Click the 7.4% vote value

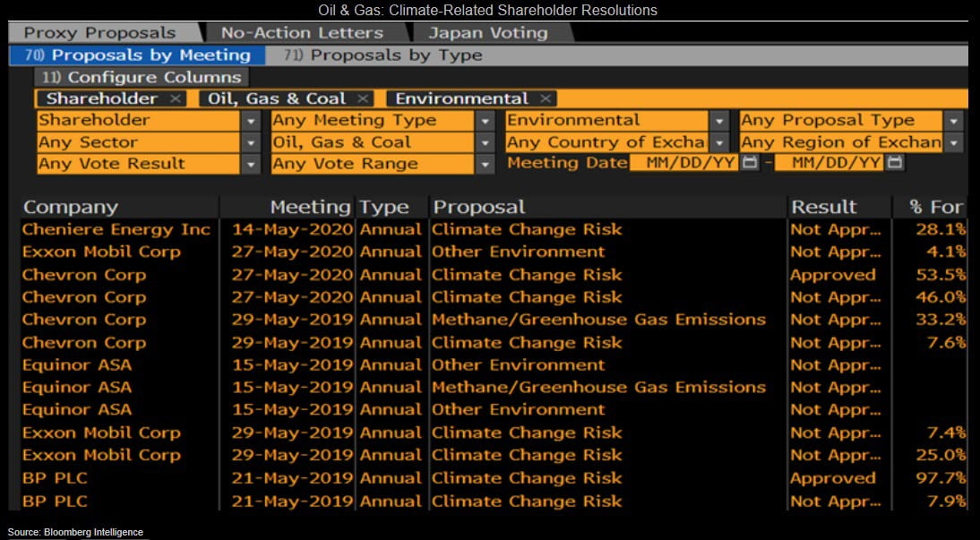(x=946, y=433)
